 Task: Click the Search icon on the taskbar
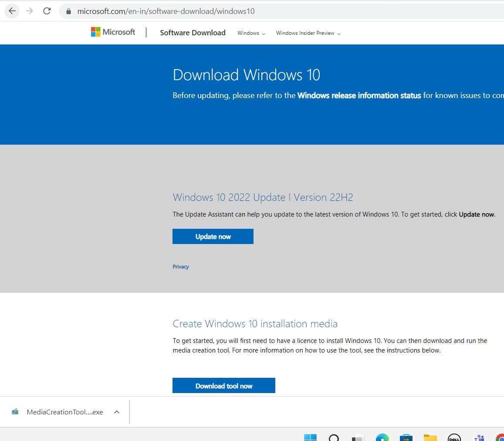[333, 437]
